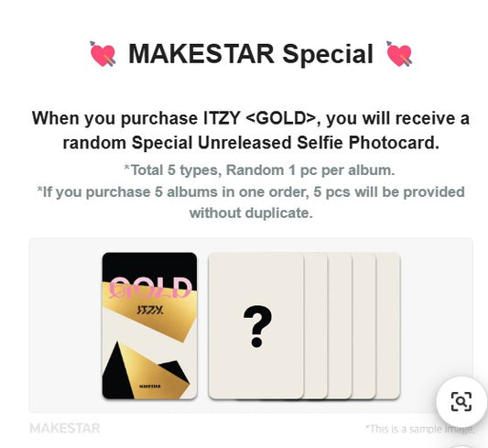Click the small MAKESTAR text on card bottom
This screenshot has height=448, width=488.
pyautogui.click(x=150, y=386)
